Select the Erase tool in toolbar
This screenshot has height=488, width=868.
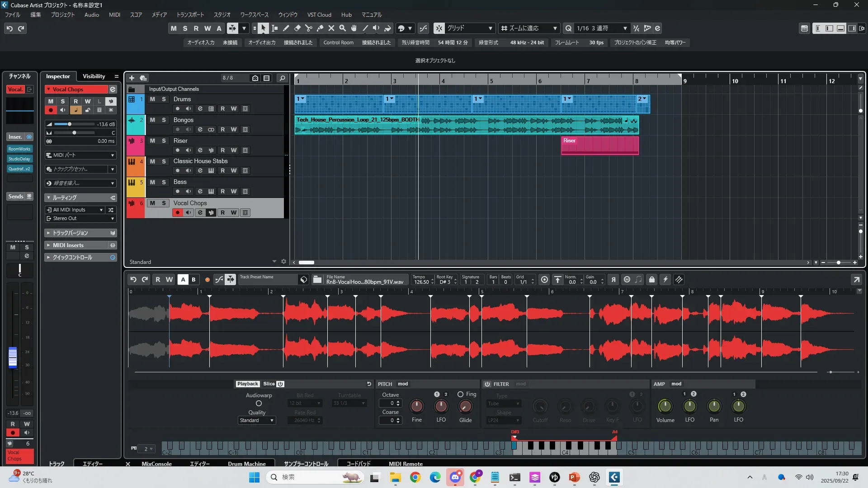(297, 28)
